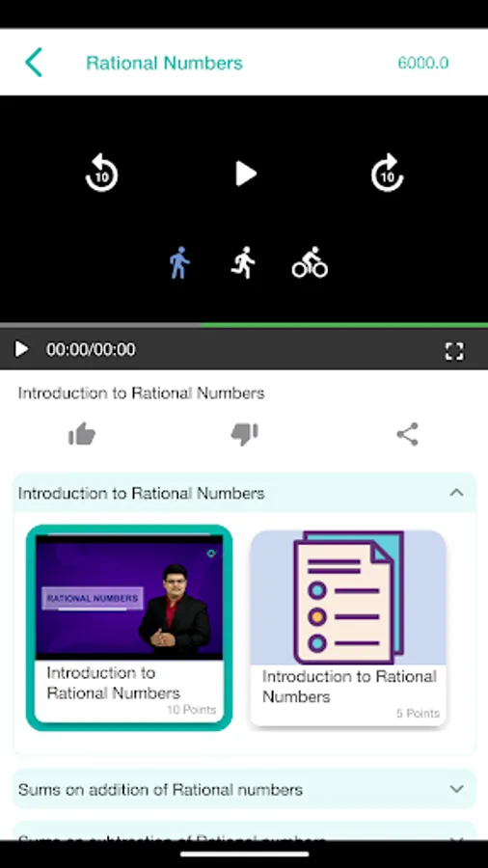Click the small play button beside the timer
488x868 pixels.
[21, 349]
